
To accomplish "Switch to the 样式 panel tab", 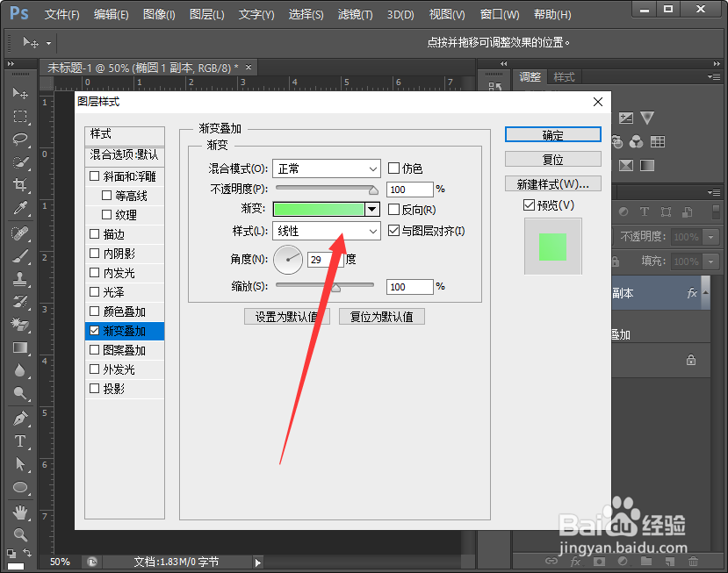I will (x=564, y=77).
